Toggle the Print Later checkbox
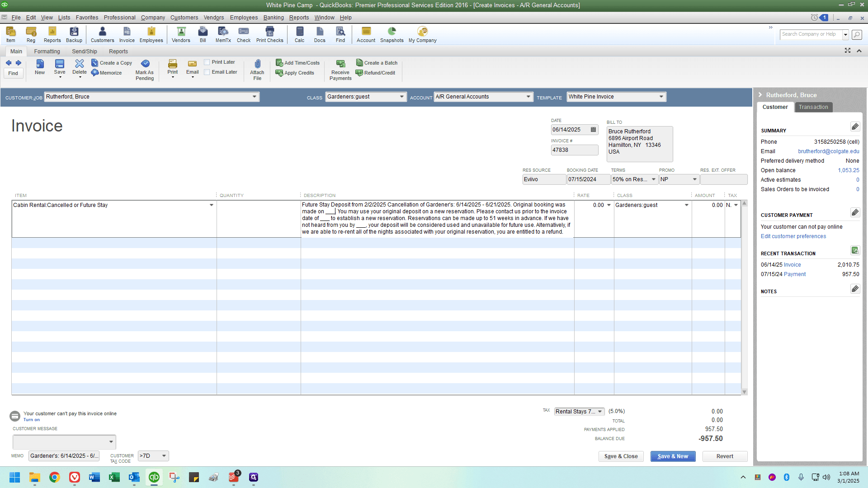This screenshot has height=488, width=868. tap(207, 62)
